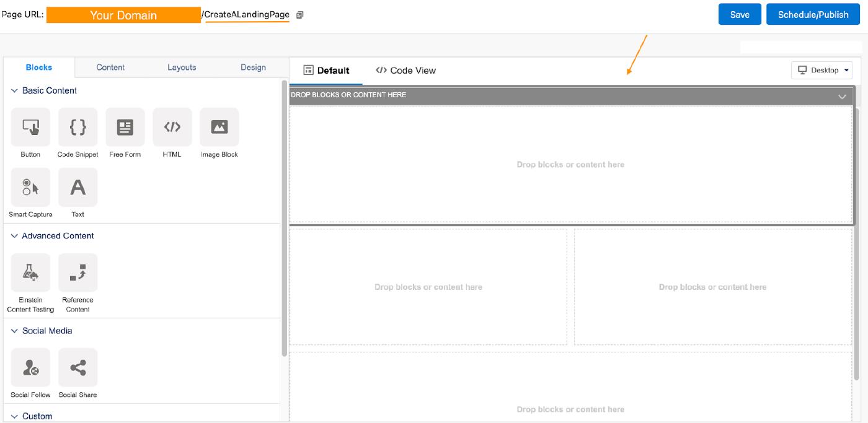Image resolution: width=868 pixels, height=423 pixels.
Task: Choose Einstein Content Testing block
Action: tap(30, 273)
